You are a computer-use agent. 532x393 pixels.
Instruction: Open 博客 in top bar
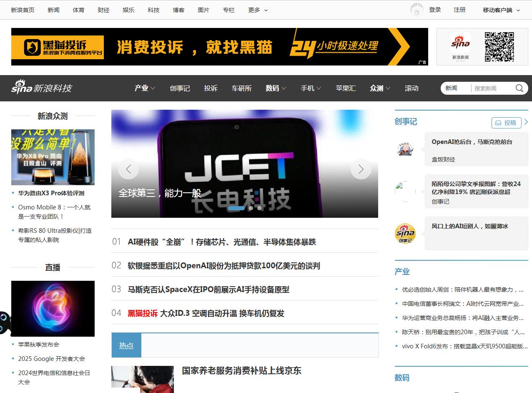[178, 10]
